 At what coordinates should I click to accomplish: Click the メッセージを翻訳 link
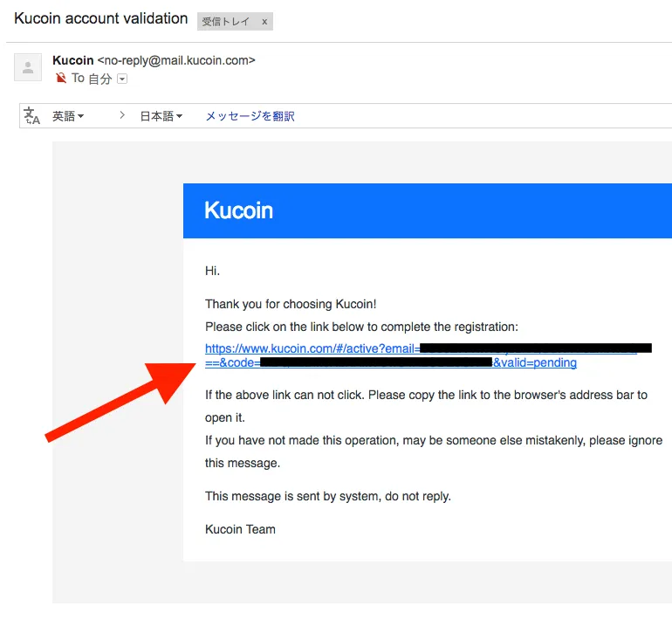(250, 116)
